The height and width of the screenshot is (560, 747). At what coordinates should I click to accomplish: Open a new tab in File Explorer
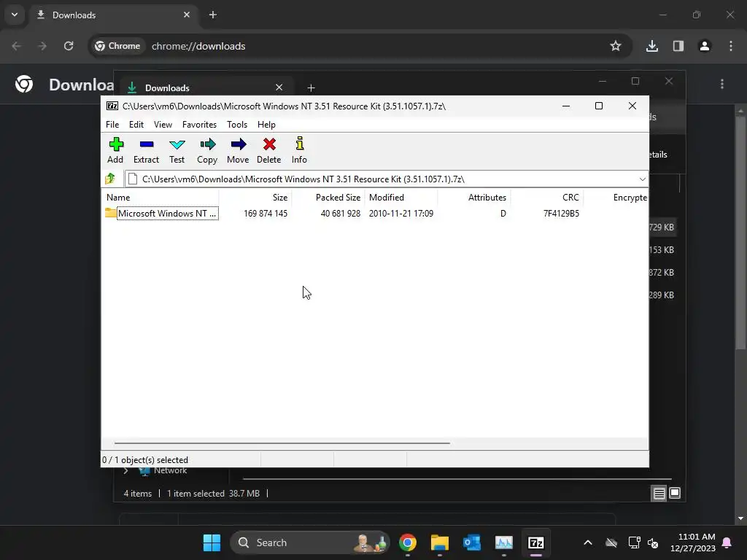[311, 87]
